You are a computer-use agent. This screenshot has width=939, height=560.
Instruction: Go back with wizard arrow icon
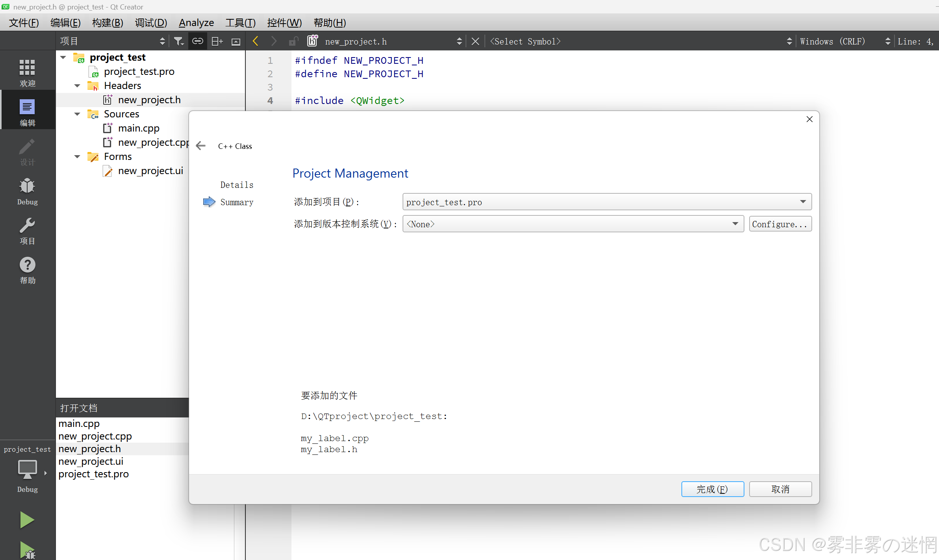click(x=201, y=146)
